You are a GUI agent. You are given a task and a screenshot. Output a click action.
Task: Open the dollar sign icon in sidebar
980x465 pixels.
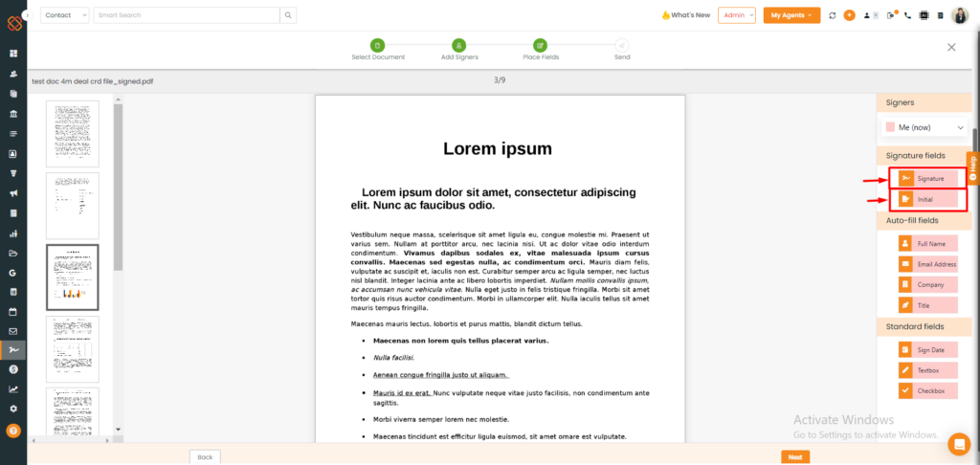tap(13, 369)
